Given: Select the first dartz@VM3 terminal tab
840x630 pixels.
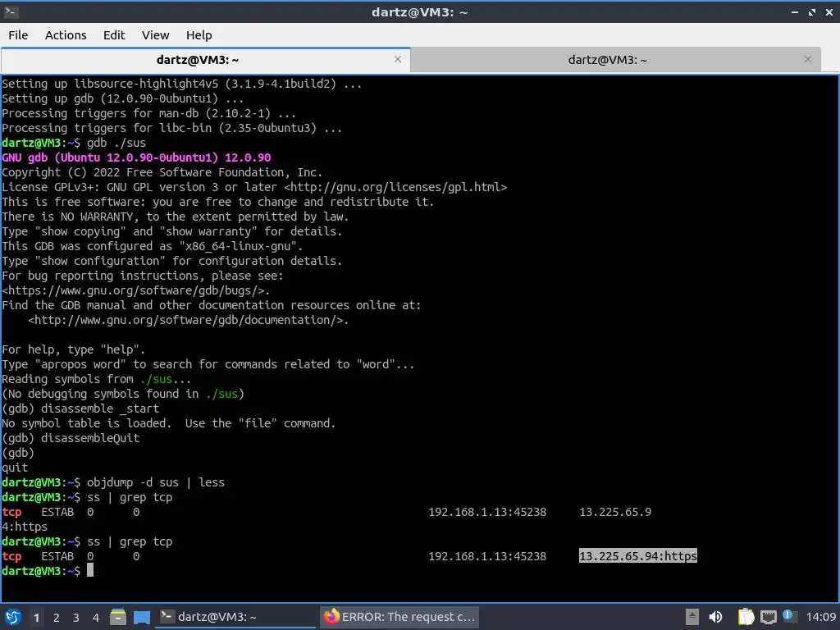Looking at the screenshot, I should [206, 60].
